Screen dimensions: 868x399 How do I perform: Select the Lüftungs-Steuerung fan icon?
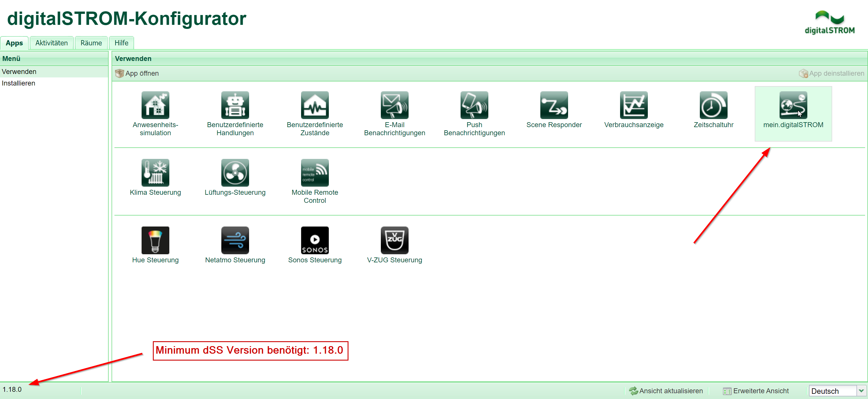(x=235, y=172)
